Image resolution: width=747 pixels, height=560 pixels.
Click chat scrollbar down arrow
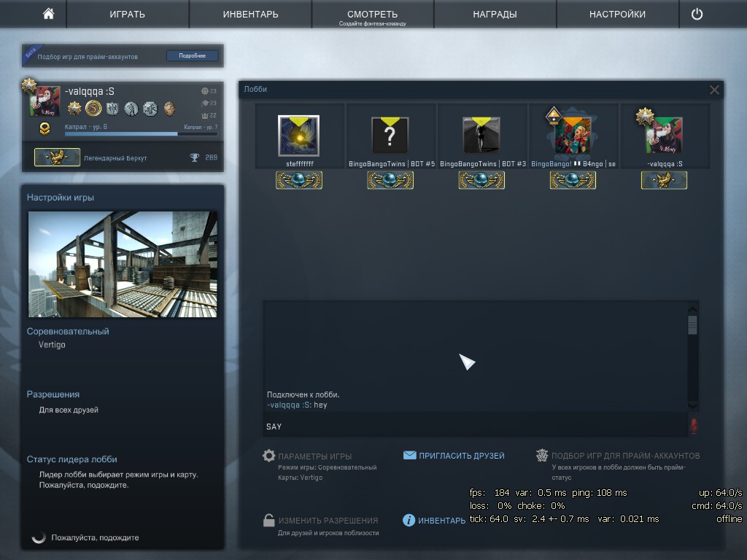pyautogui.click(x=693, y=405)
